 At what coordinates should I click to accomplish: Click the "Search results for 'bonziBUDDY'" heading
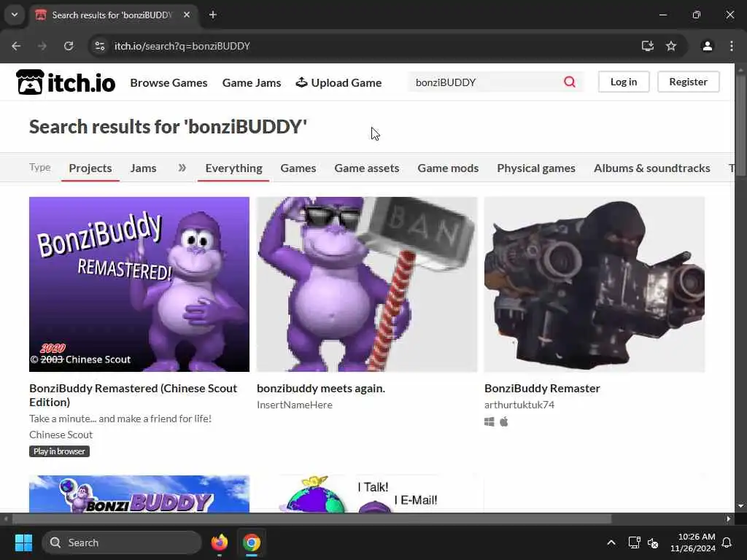tap(168, 127)
